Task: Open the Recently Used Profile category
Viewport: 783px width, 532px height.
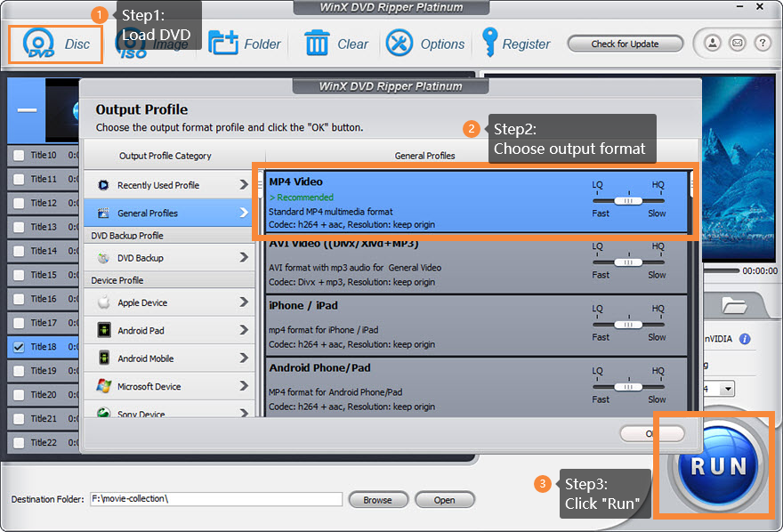Action: 170,185
